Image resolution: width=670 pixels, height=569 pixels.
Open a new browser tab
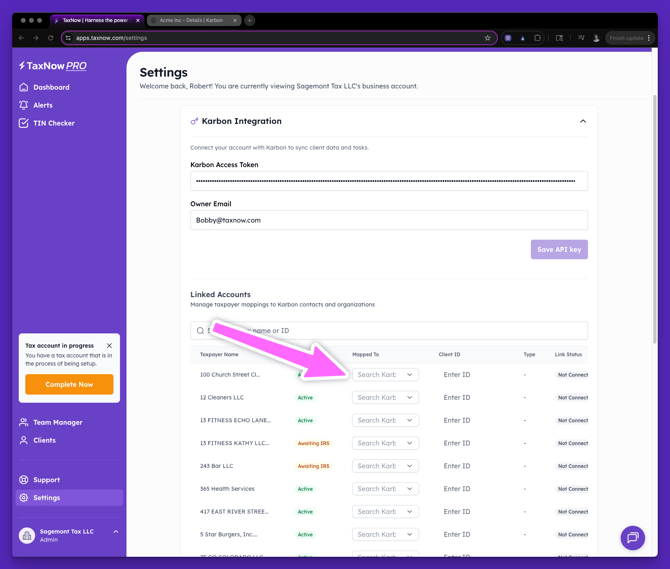pyautogui.click(x=250, y=20)
